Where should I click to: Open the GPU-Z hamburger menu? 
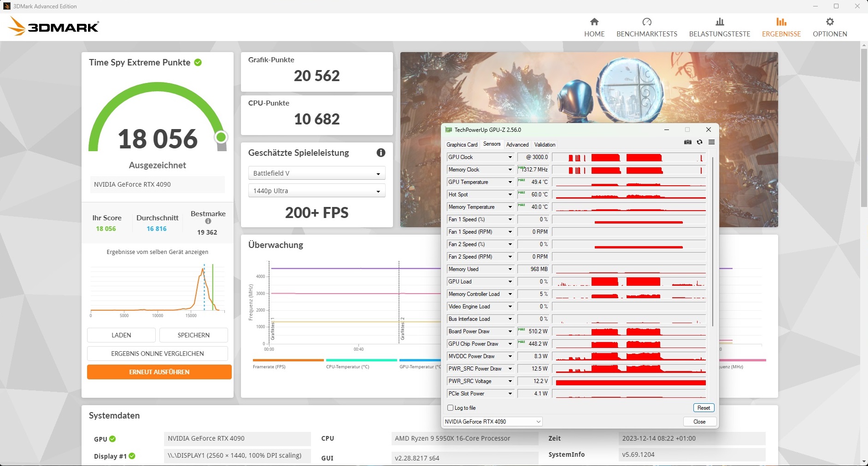coord(711,142)
